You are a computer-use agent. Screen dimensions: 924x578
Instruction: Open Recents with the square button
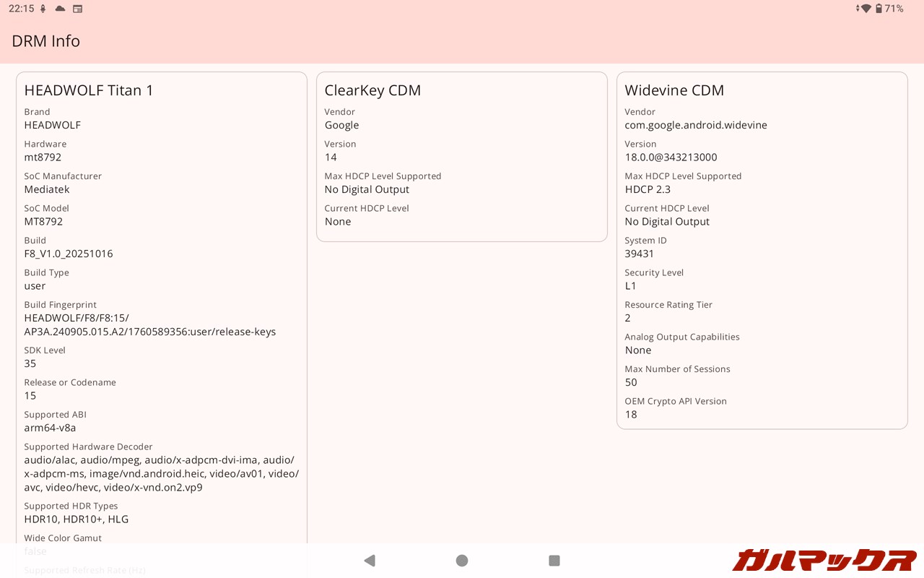(x=554, y=561)
